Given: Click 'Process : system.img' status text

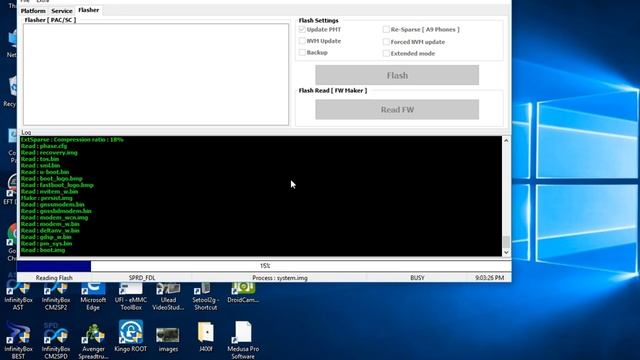Looking at the screenshot, I should coord(280,278).
